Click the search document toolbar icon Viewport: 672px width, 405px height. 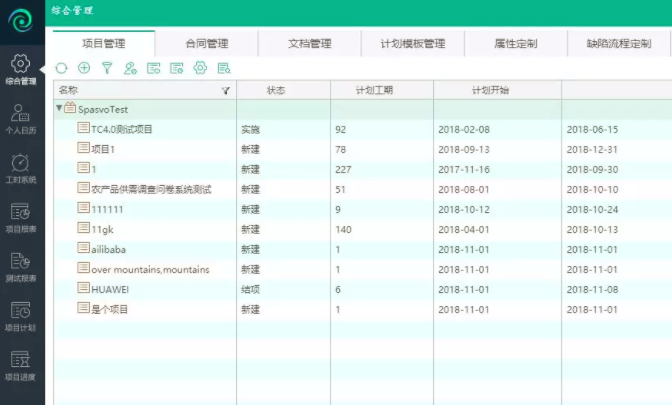pos(224,68)
